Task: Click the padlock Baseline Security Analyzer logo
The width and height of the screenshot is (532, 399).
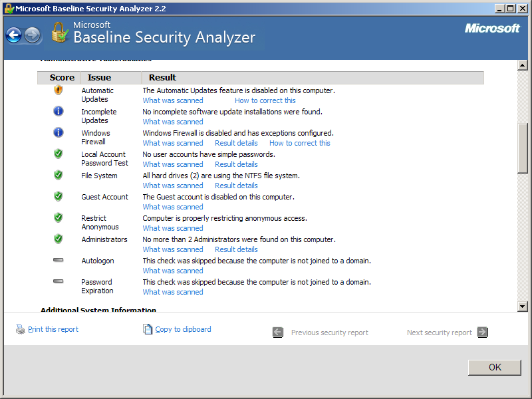Action: 60,33
